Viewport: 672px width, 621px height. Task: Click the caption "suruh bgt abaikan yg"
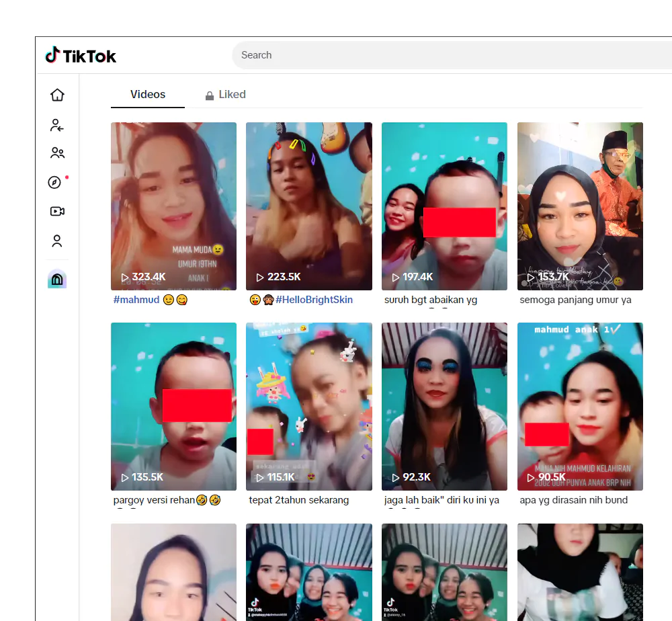click(x=431, y=300)
